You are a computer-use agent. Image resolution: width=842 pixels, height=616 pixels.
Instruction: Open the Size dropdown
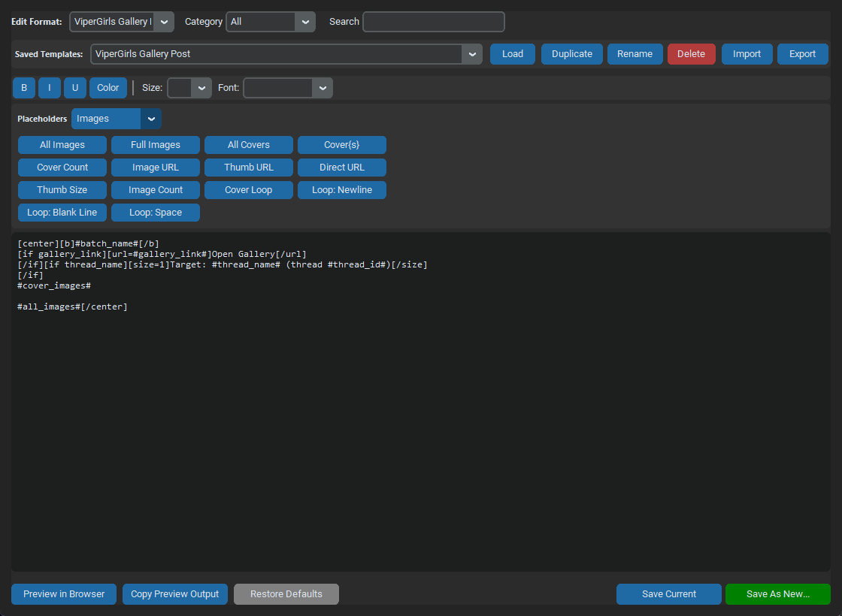[189, 88]
